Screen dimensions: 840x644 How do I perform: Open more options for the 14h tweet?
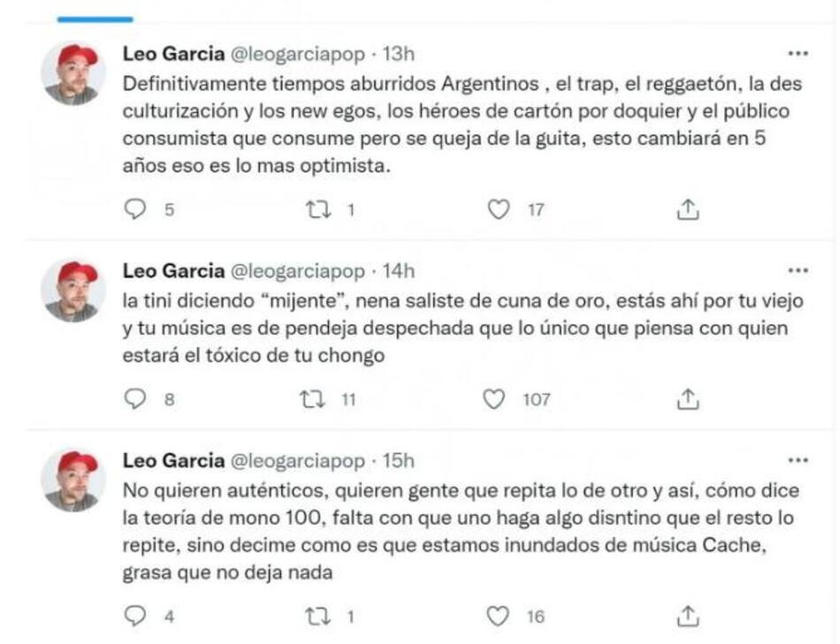(798, 271)
